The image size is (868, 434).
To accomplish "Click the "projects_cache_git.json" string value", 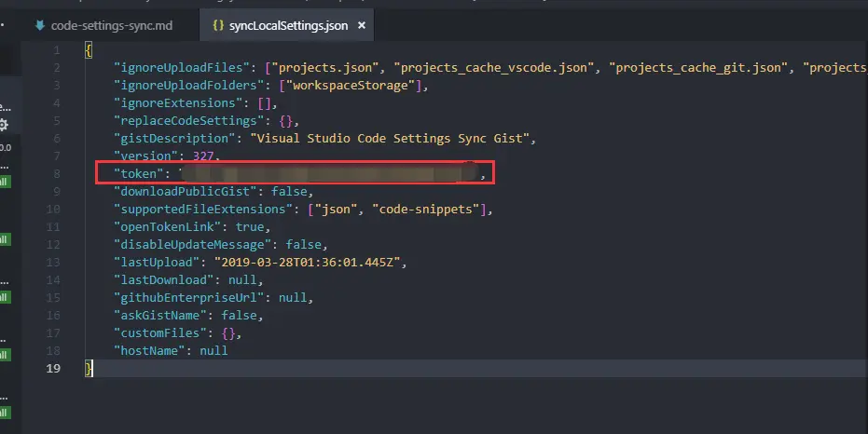I will (x=698, y=67).
